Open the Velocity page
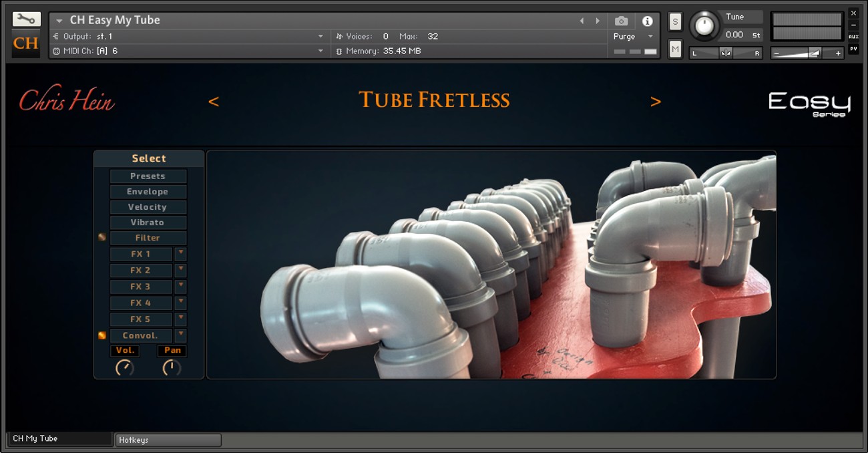This screenshot has height=453, width=868. click(x=148, y=207)
